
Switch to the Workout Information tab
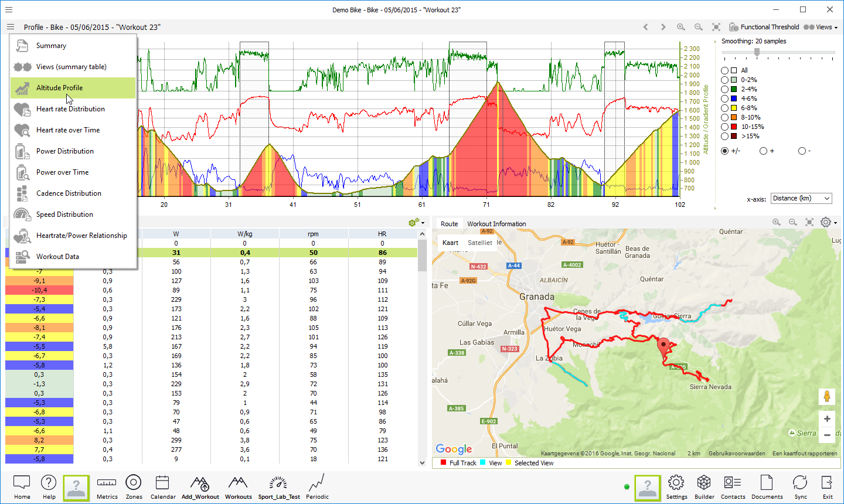click(x=496, y=224)
